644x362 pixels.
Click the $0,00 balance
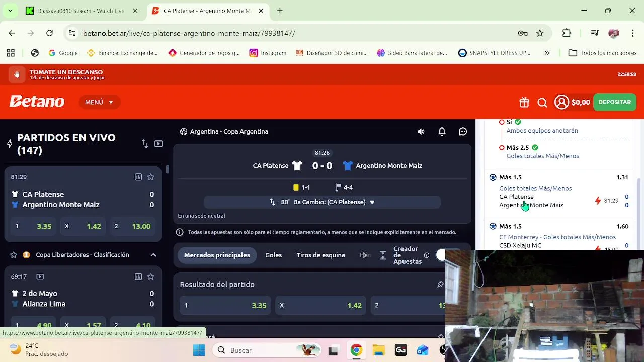tap(581, 102)
